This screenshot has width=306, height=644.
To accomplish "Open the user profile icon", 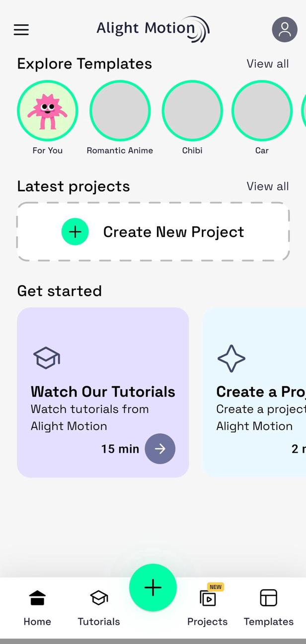I will (285, 30).
